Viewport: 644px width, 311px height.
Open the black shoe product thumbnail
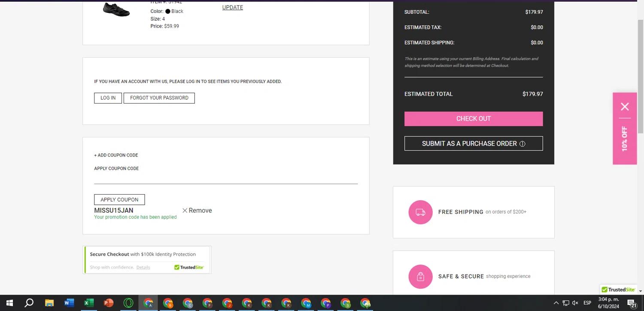(116, 9)
